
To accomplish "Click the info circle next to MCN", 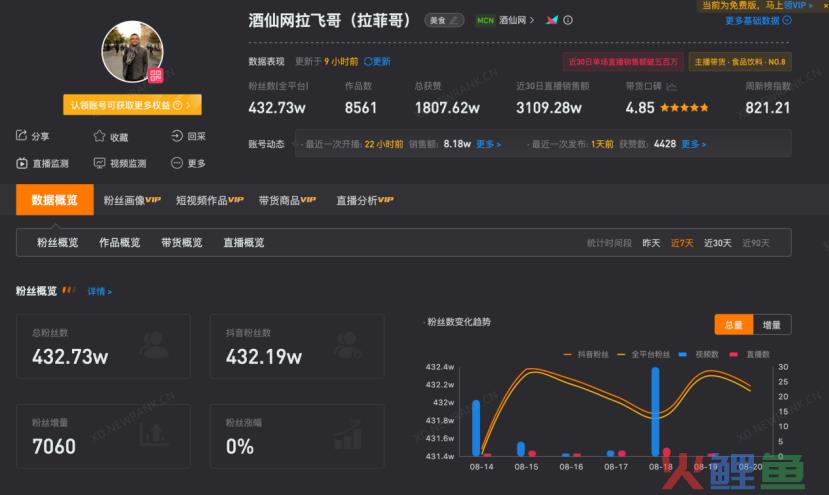I will coord(568,20).
